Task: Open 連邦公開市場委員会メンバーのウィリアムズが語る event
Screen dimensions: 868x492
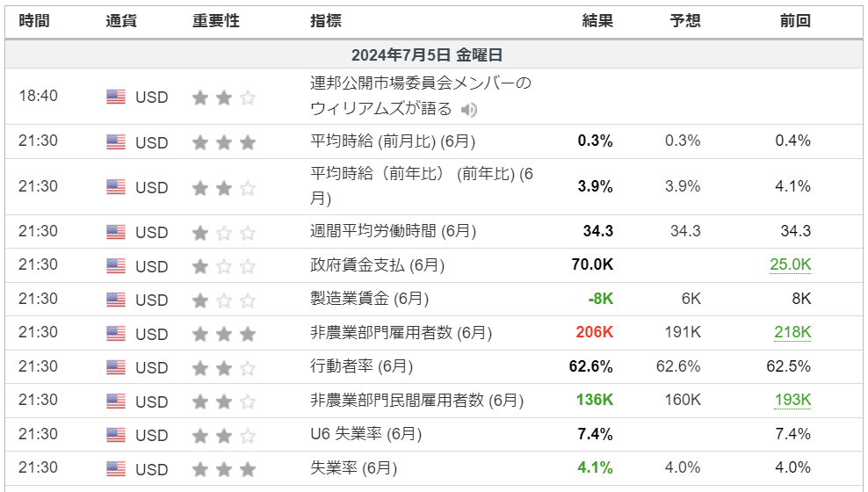Action: 421,96
